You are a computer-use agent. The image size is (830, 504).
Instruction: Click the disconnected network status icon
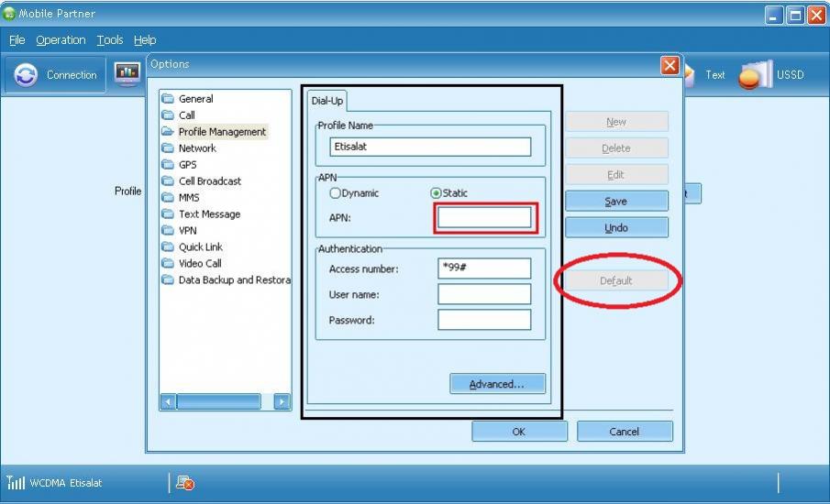point(185,482)
